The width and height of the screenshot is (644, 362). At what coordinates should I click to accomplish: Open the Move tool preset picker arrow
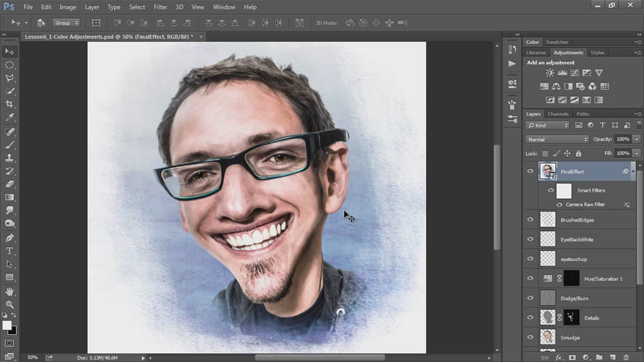click(26, 23)
